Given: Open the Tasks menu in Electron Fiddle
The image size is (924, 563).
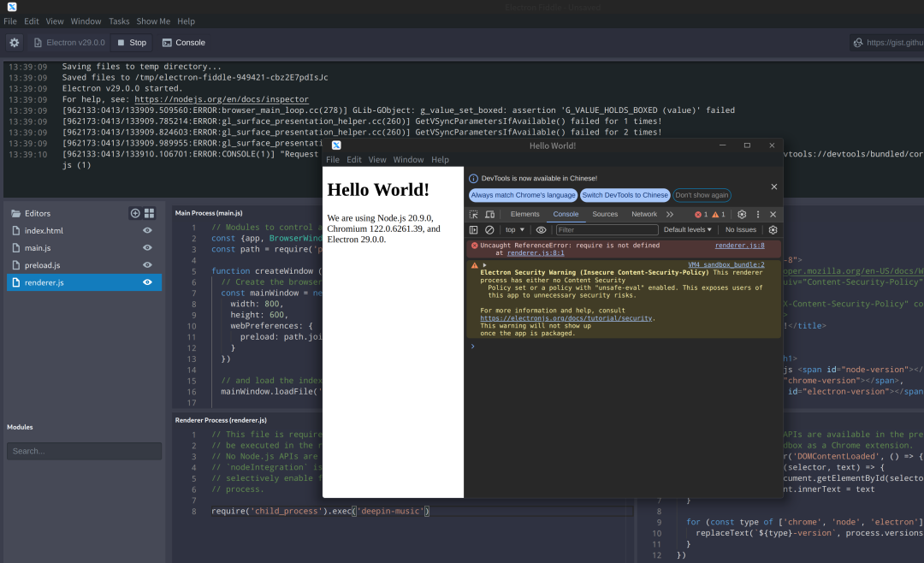Looking at the screenshot, I should [119, 21].
